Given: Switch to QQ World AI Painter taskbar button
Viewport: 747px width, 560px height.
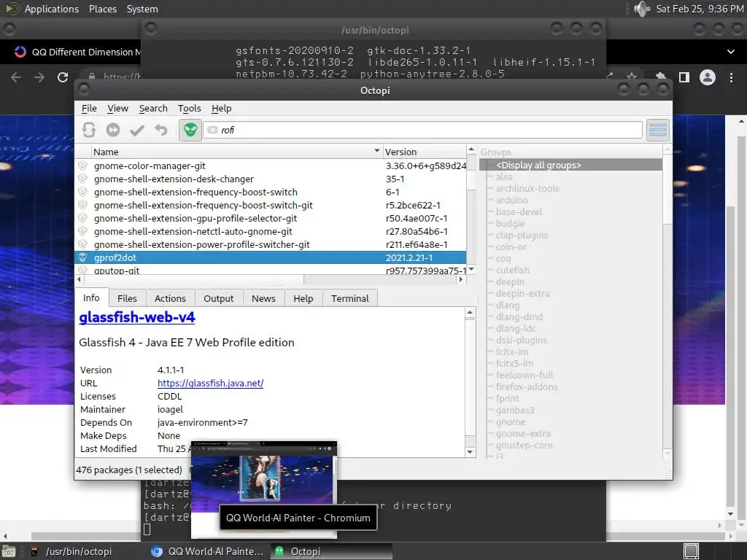Looking at the screenshot, I should [x=207, y=551].
